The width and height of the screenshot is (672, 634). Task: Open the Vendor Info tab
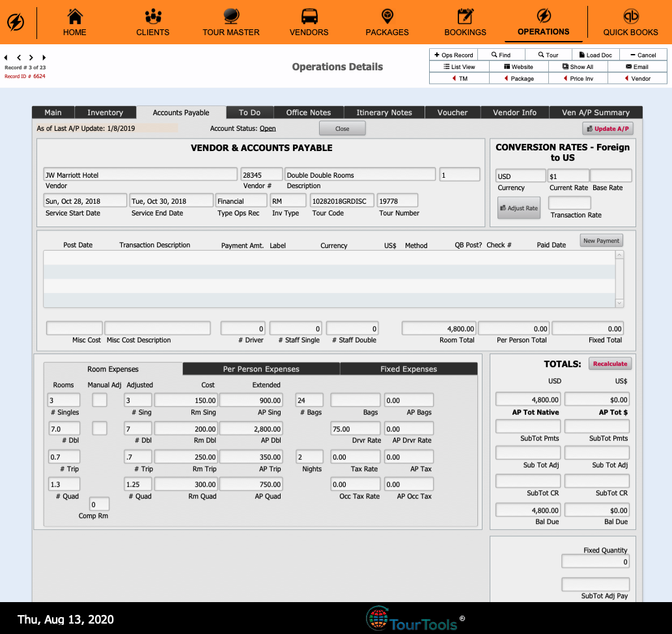514,112
